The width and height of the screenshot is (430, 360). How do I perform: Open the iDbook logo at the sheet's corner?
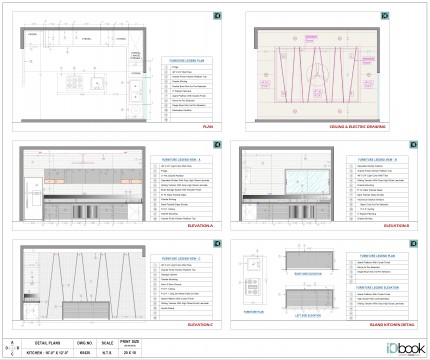click(406, 349)
